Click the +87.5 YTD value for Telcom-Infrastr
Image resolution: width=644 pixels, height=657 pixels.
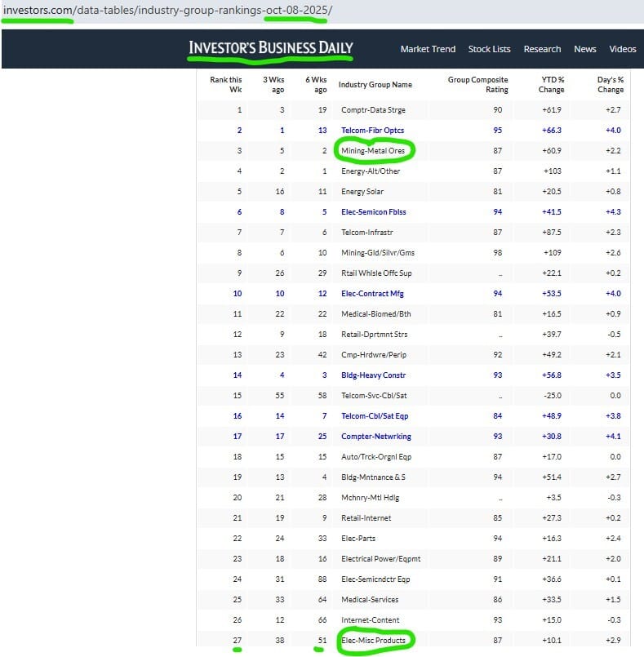click(x=552, y=232)
